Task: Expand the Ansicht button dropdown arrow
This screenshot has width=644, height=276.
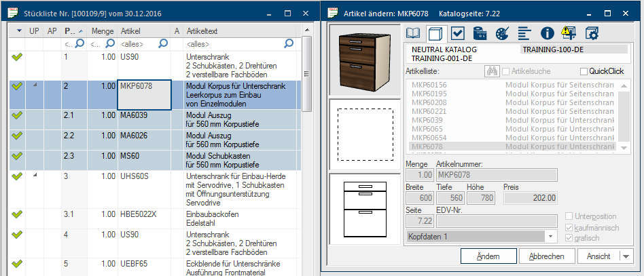Action: (626, 256)
